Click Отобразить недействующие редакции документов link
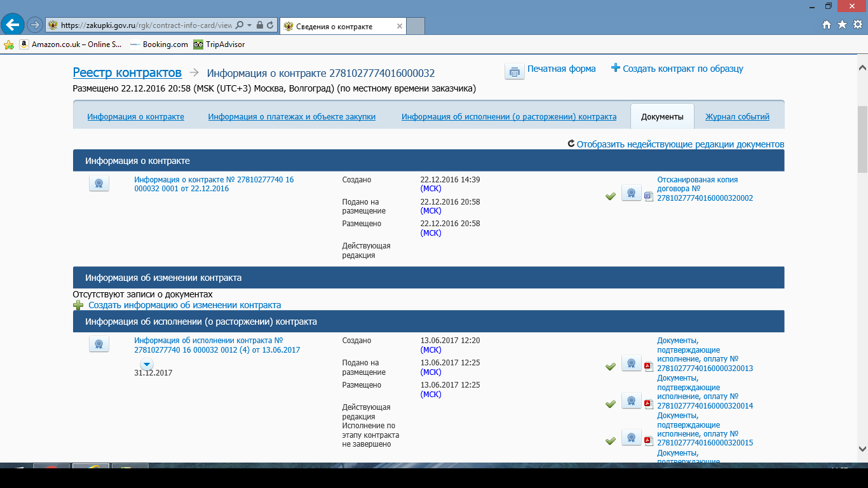Image resolution: width=868 pixels, height=488 pixels. coord(680,144)
